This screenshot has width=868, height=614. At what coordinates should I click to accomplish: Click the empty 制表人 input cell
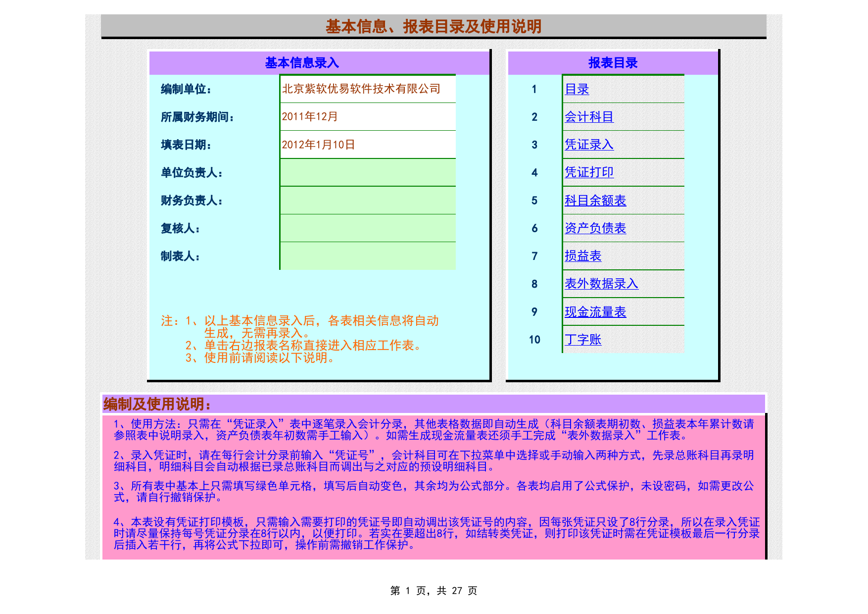point(368,256)
